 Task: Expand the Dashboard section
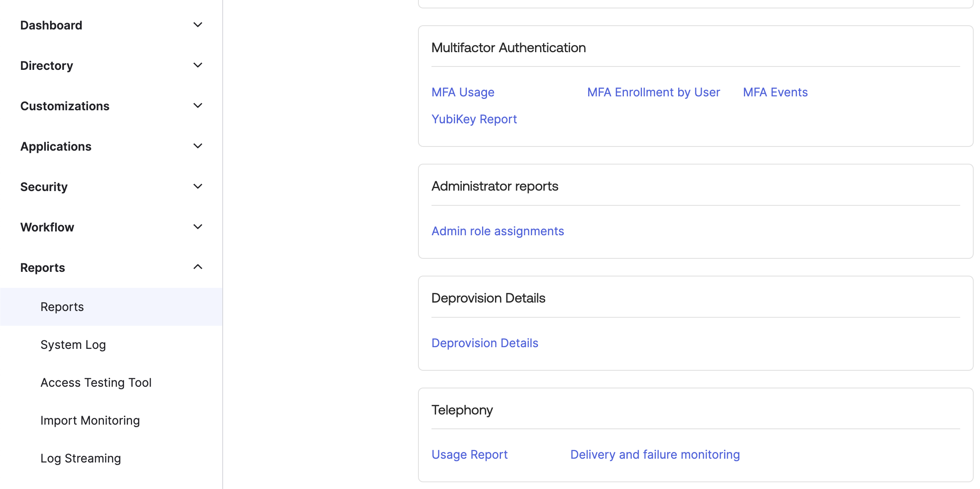pos(197,24)
